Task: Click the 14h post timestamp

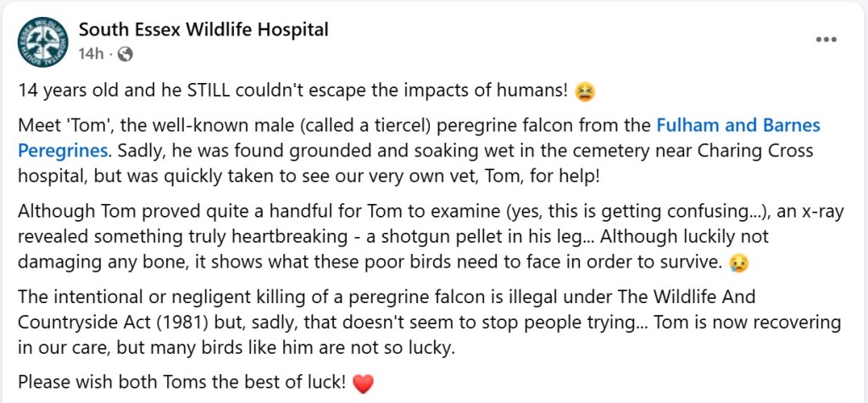Action: tap(91, 54)
